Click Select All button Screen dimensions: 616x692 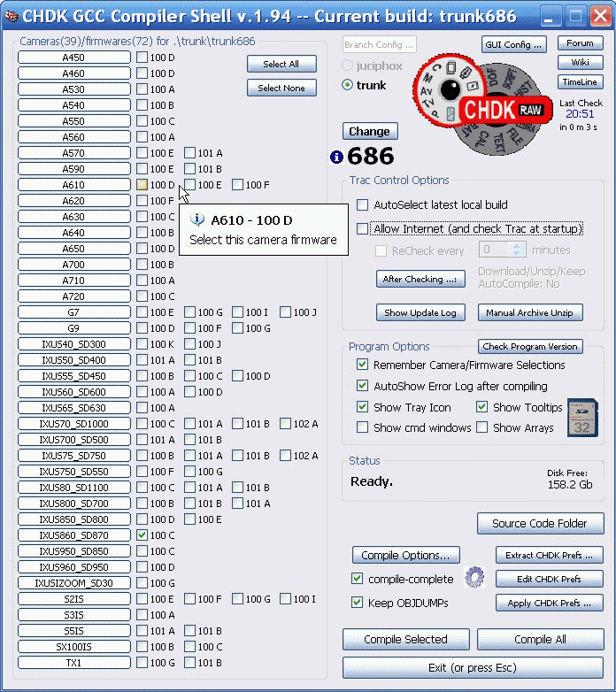[x=281, y=64]
